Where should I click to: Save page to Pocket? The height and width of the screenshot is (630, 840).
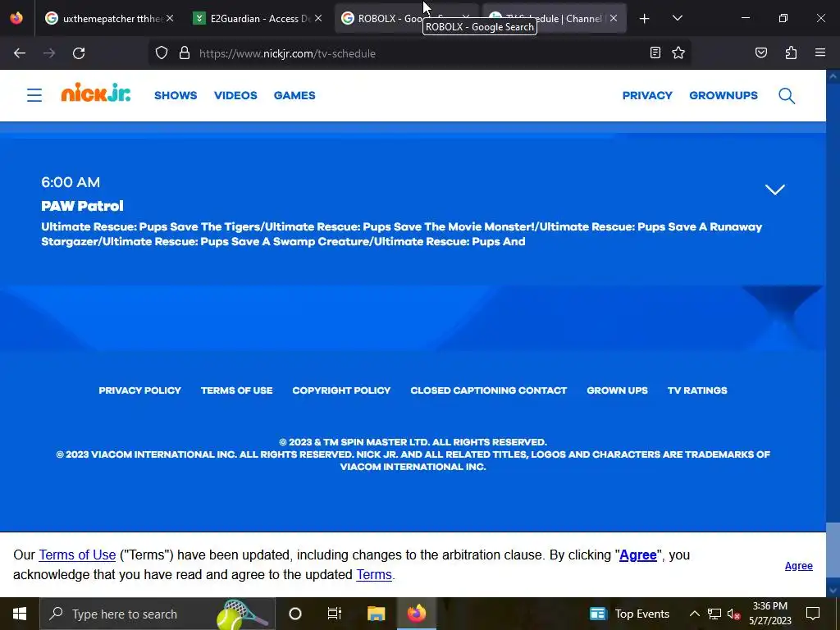click(x=761, y=52)
